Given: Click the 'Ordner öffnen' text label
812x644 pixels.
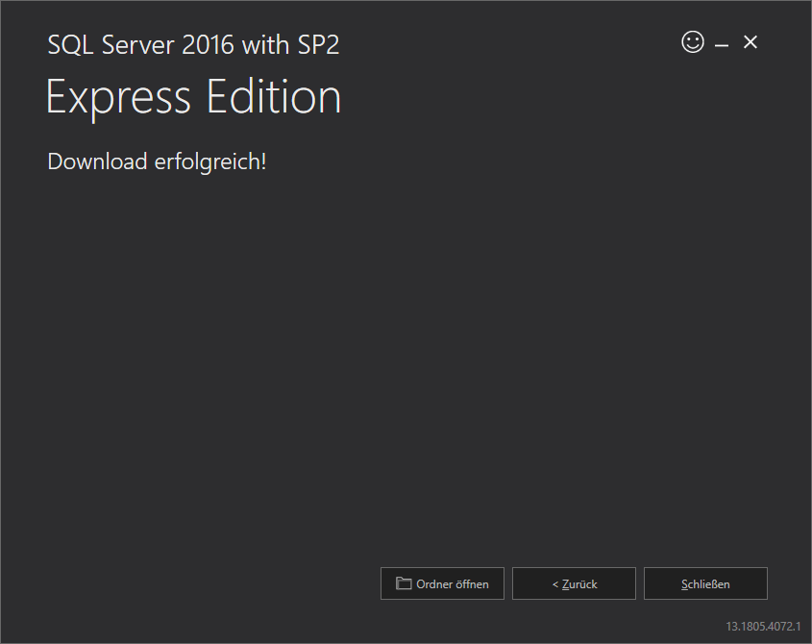Looking at the screenshot, I should point(453,583).
